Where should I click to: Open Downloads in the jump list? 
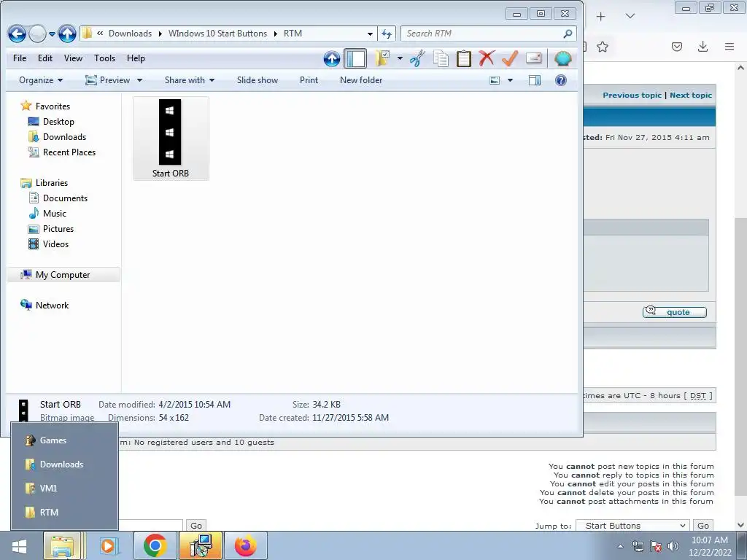(x=64, y=464)
